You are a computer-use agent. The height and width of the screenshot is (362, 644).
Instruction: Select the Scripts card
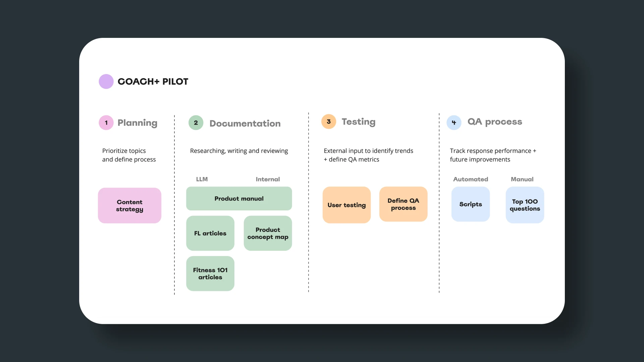coord(471,204)
